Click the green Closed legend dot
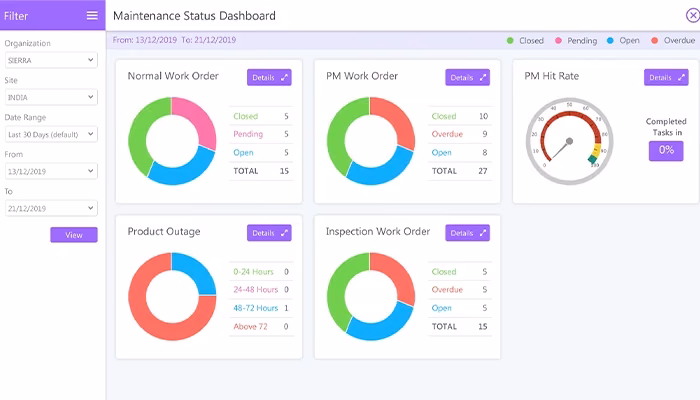 coord(510,41)
